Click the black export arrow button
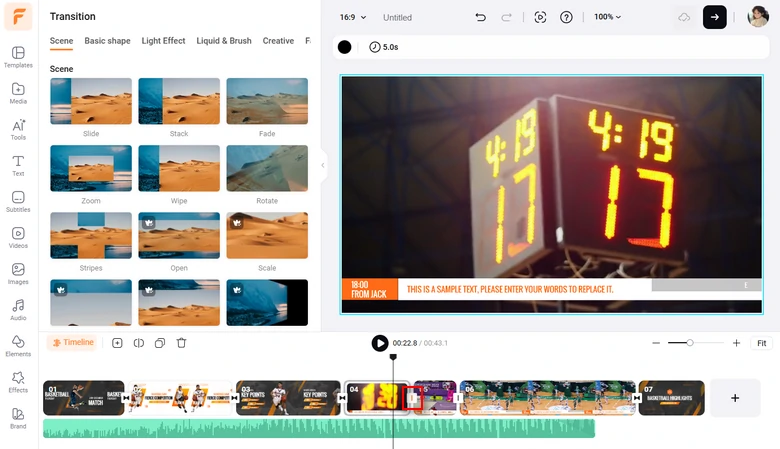Screen dimensions: 780x449 pyautogui.click(x=714, y=17)
